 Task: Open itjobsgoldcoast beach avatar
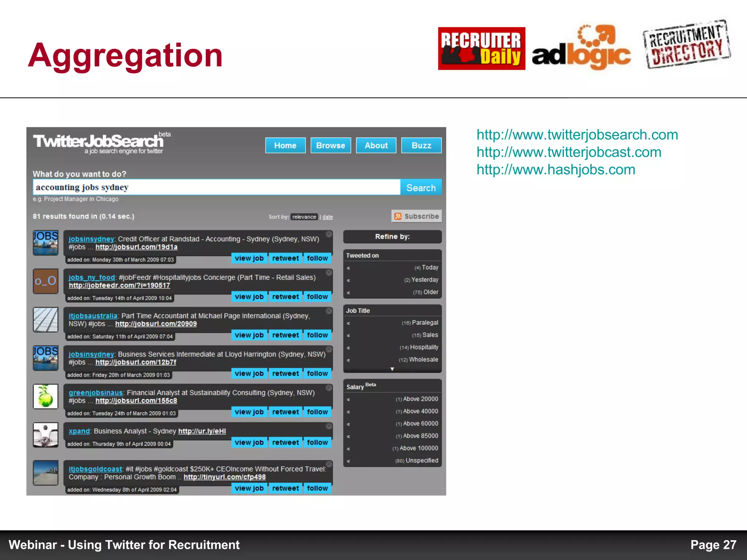click(x=46, y=473)
